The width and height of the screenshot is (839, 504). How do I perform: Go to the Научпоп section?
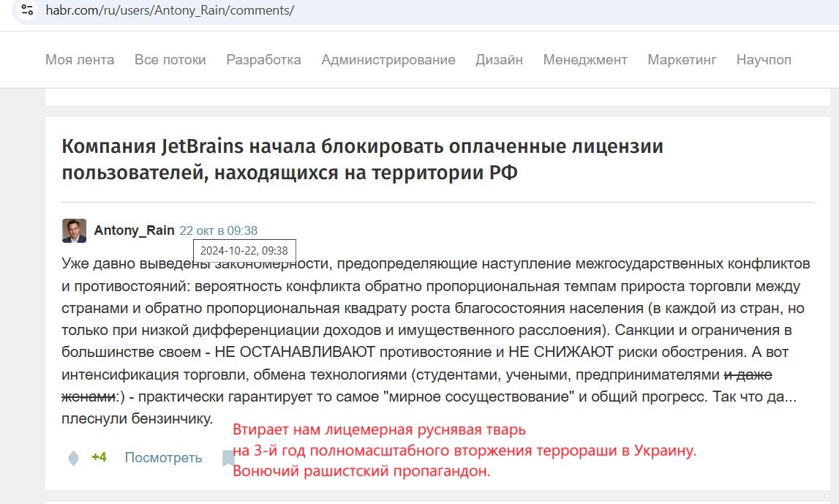(x=764, y=60)
